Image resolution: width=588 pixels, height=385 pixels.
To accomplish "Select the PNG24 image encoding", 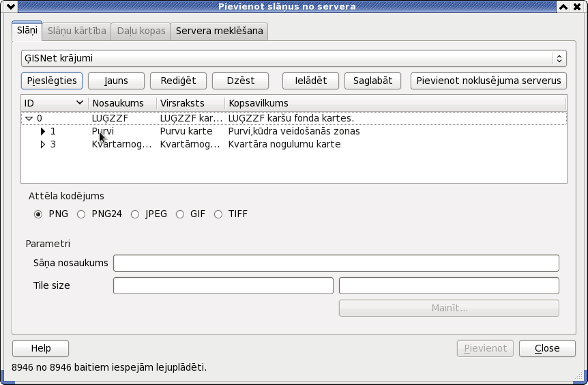I will (x=81, y=214).
